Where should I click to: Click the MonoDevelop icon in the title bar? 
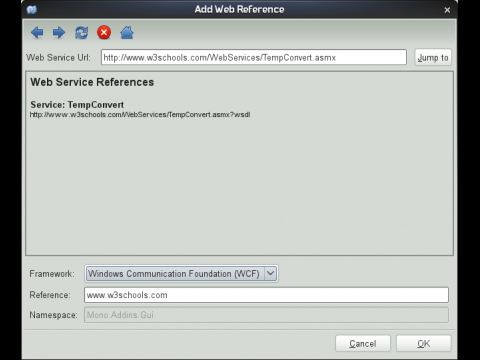point(32,10)
